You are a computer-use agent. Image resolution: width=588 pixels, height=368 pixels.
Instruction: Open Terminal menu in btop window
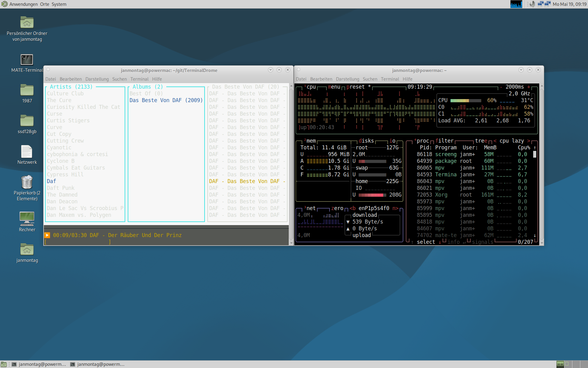[x=390, y=79]
